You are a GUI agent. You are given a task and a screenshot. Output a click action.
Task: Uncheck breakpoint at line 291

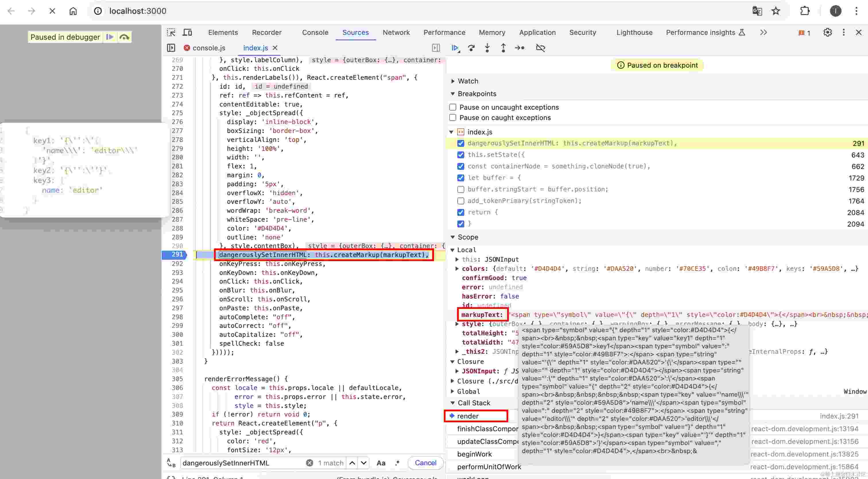pos(461,143)
